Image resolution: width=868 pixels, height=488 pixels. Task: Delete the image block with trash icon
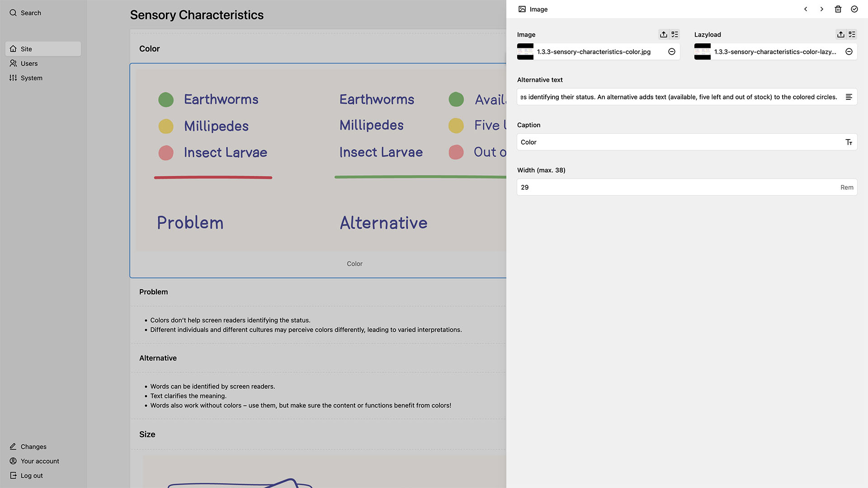tap(838, 9)
